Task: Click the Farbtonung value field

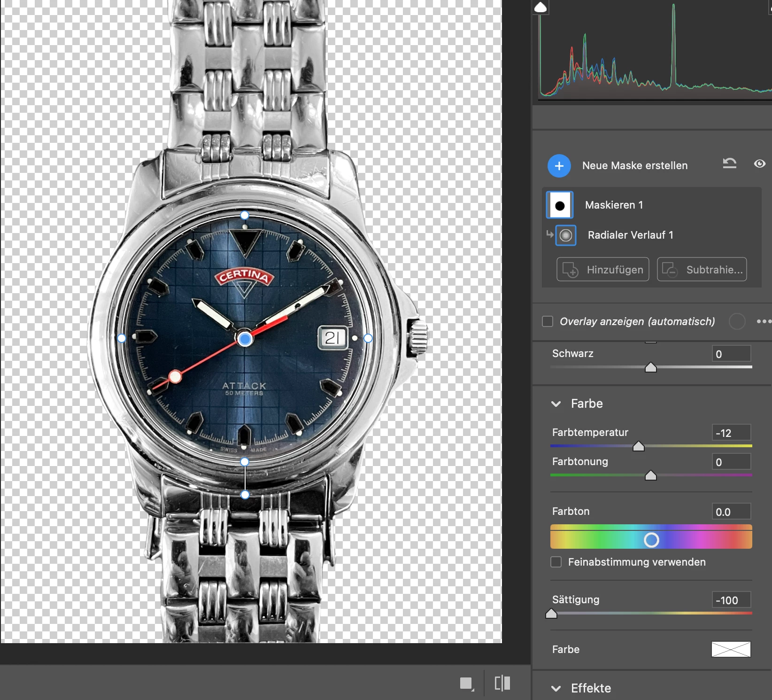Action: pos(731,462)
